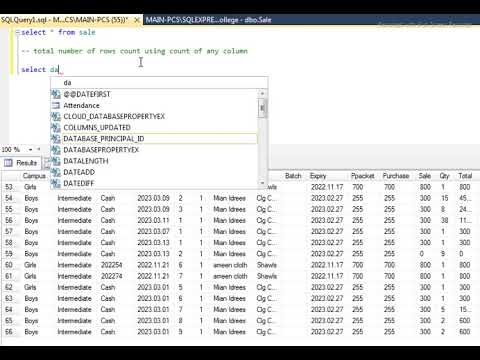This screenshot has width=480, height=360.
Task: Open the dbo.Sale table tab
Action: coord(209,20)
